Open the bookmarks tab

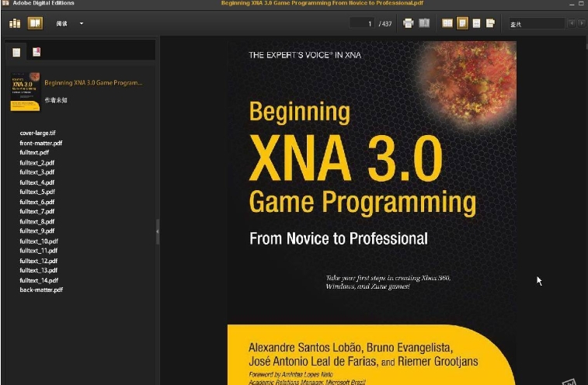[x=37, y=52]
